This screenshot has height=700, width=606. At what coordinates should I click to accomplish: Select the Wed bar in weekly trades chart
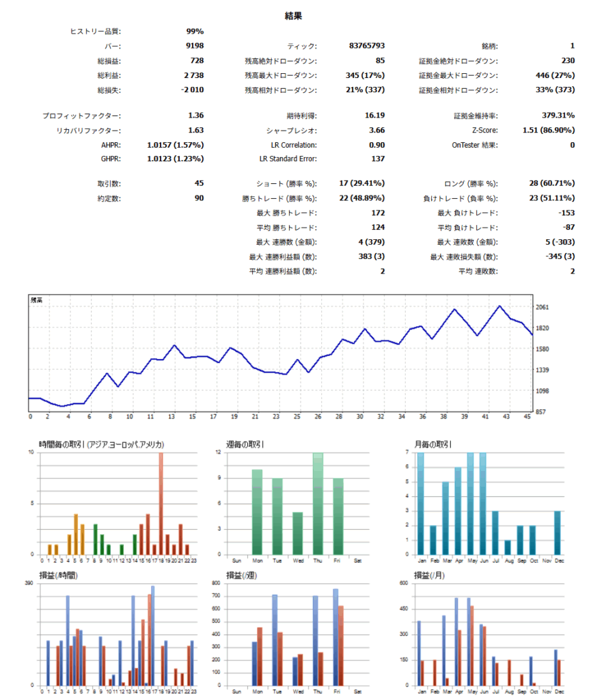(297, 533)
